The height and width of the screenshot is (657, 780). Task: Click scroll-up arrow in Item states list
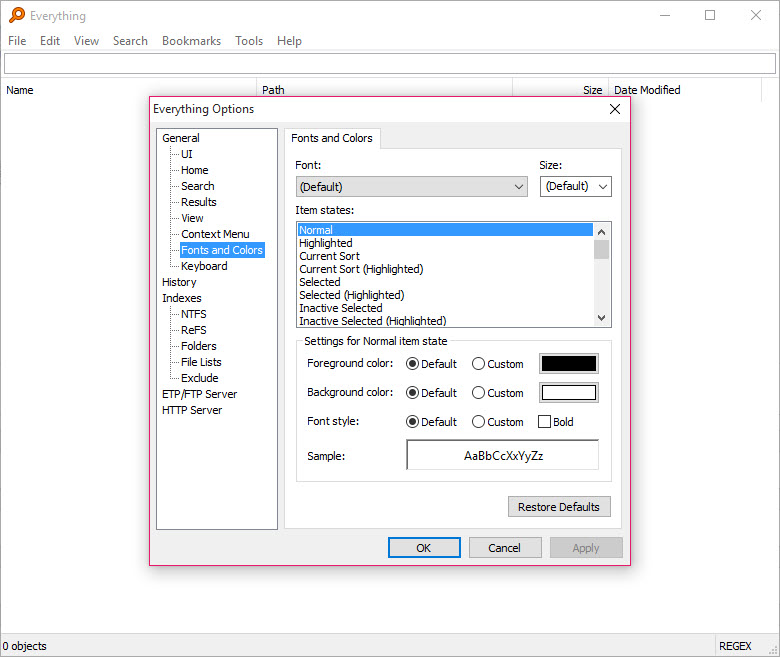point(601,232)
